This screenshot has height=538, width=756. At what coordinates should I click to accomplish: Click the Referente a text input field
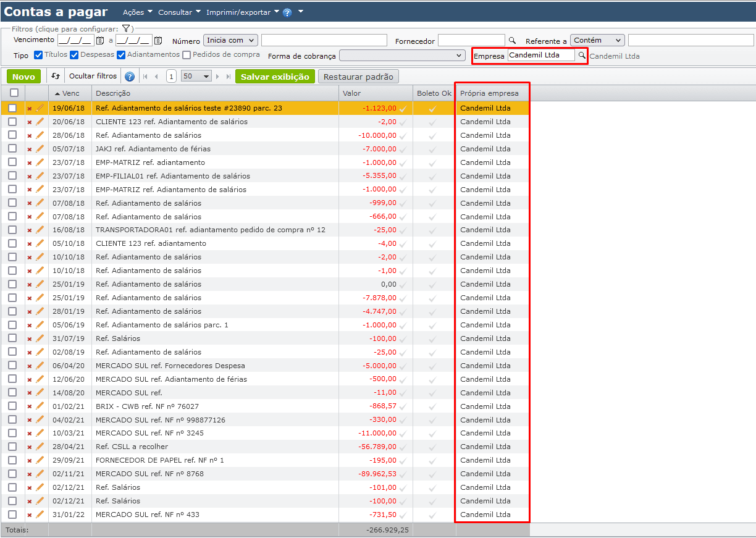pyautogui.click(x=691, y=41)
